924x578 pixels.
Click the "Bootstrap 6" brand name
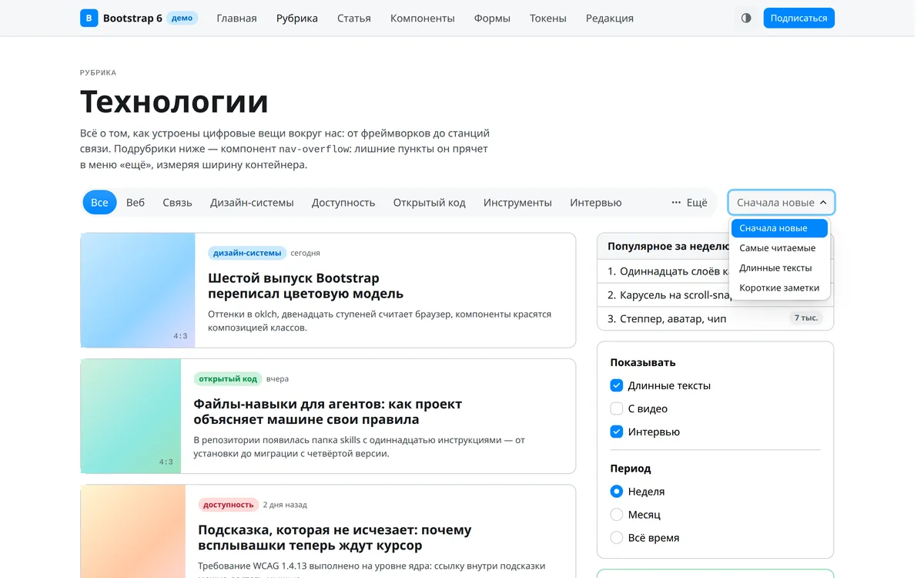tap(132, 18)
